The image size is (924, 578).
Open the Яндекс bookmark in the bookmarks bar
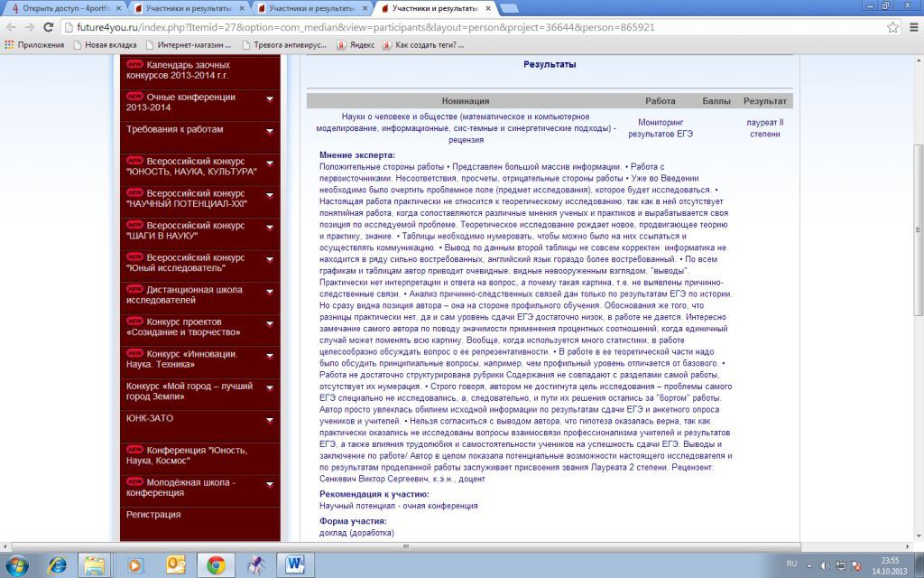[356, 44]
